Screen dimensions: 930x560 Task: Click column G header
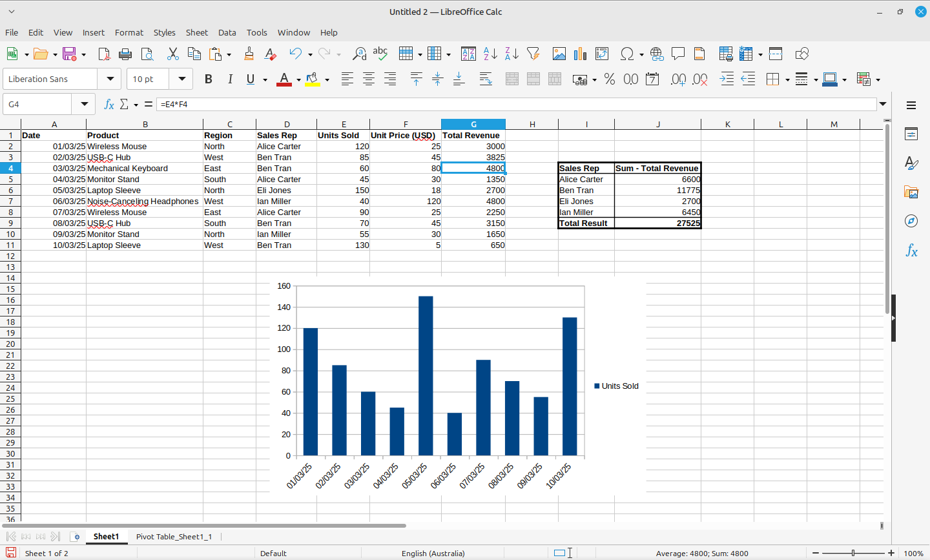pyautogui.click(x=473, y=124)
